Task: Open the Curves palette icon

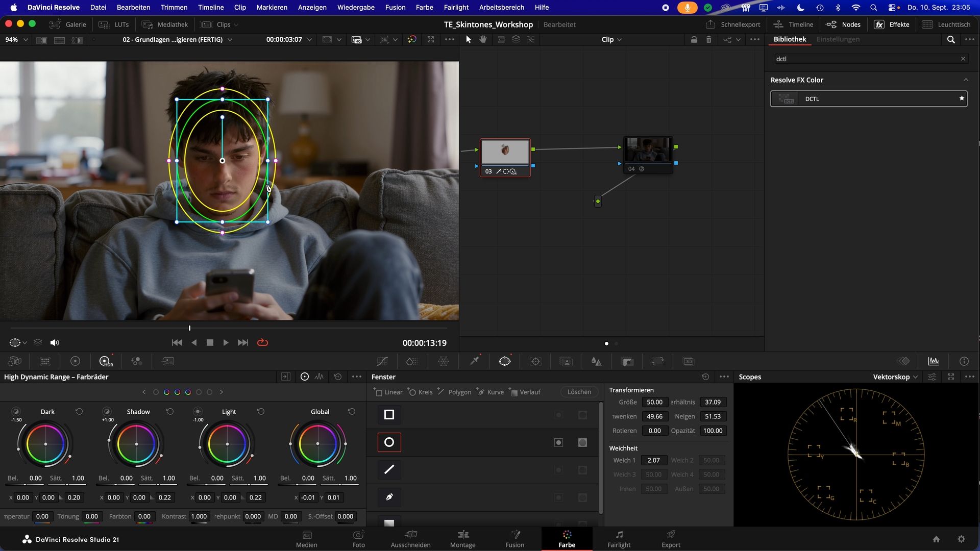Action: coord(382,361)
